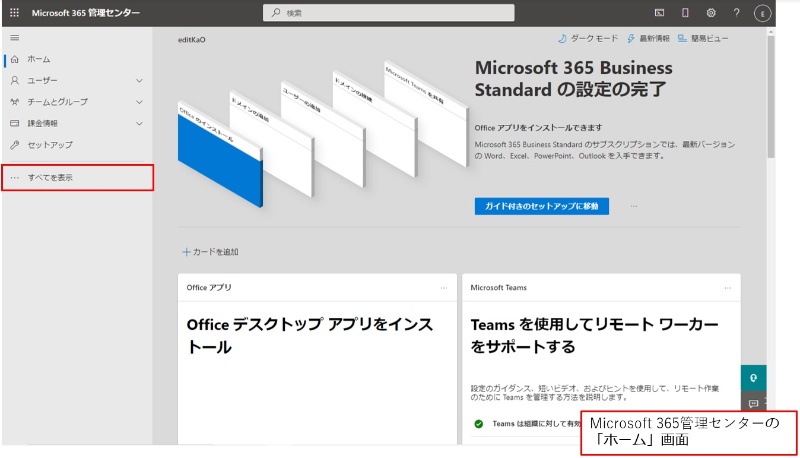Click the mobile app icon in header

685,13
